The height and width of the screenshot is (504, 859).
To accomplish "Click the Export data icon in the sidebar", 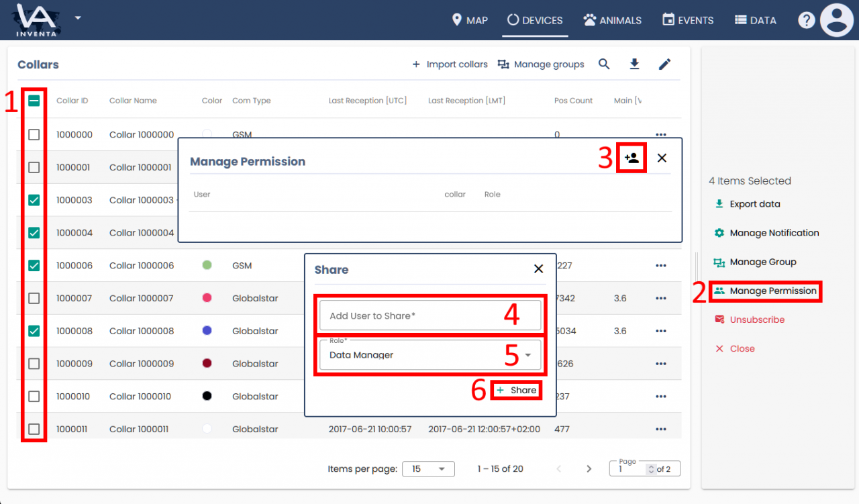I will [x=721, y=203].
